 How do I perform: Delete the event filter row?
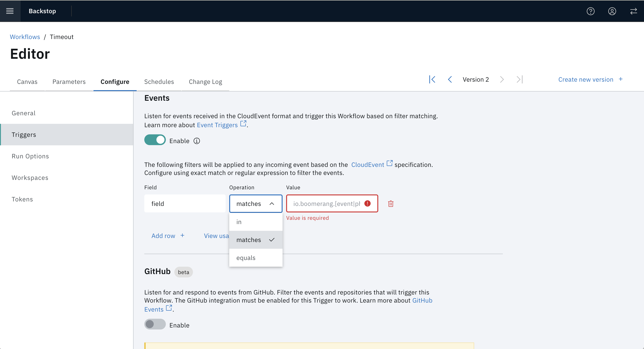(x=391, y=204)
